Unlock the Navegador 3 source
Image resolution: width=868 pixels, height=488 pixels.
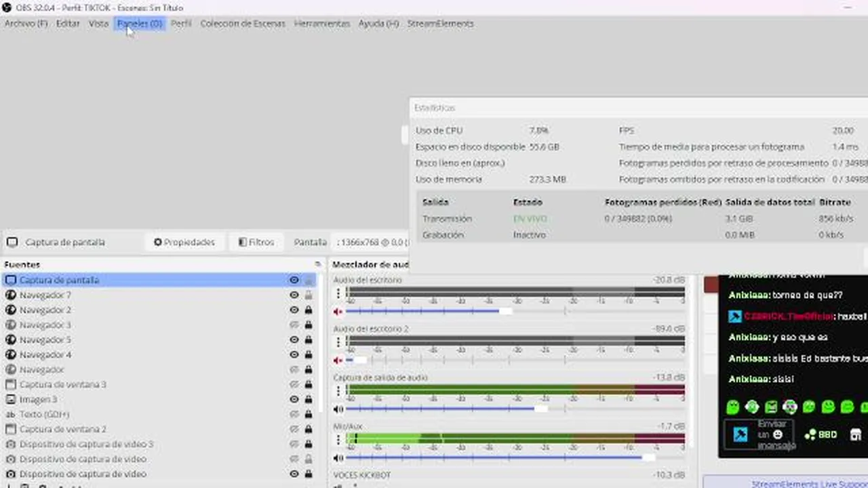[309, 325]
